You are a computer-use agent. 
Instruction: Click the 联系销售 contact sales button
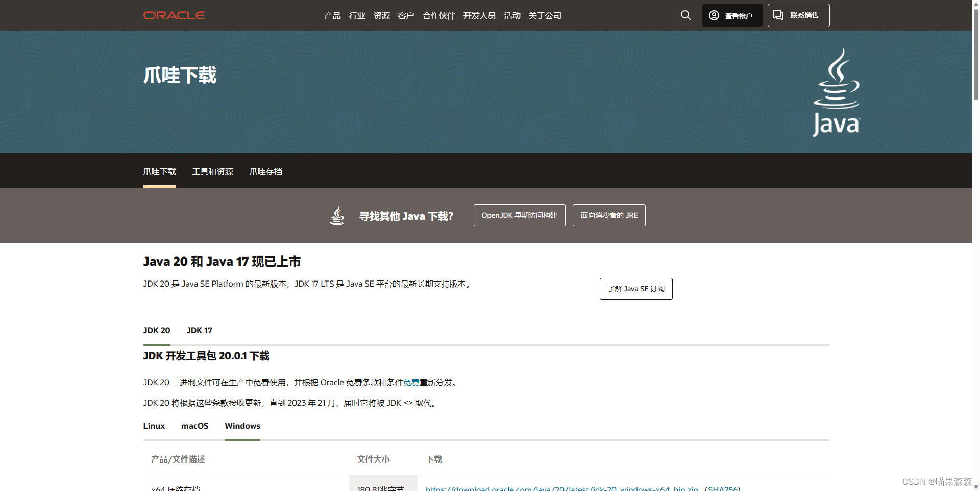point(798,15)
